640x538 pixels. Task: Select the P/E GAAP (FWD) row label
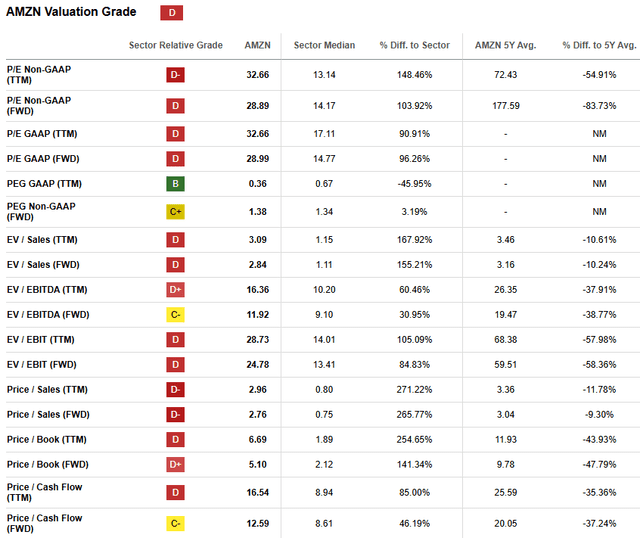43,159
